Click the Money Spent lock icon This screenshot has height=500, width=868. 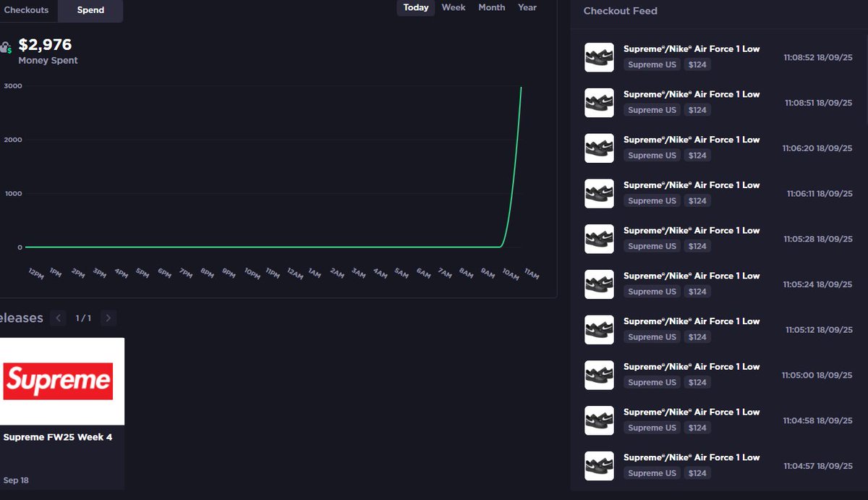tap(6, 48)
